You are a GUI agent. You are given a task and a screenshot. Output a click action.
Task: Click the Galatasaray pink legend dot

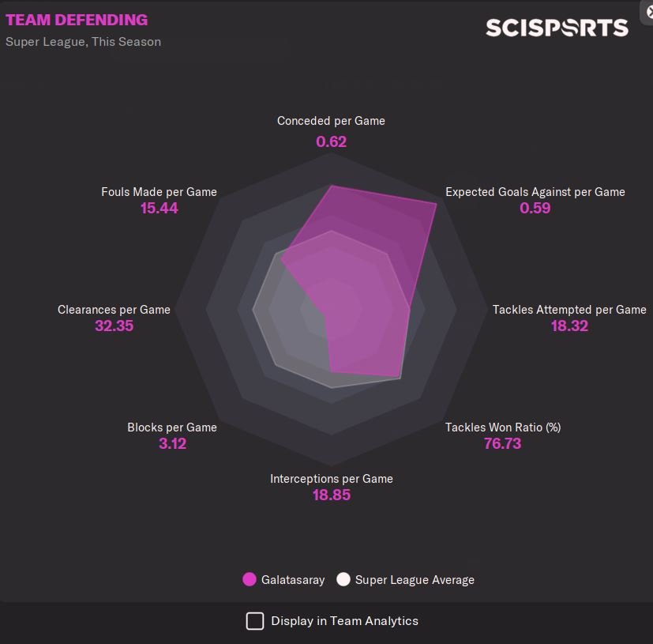tap(250, 579)
